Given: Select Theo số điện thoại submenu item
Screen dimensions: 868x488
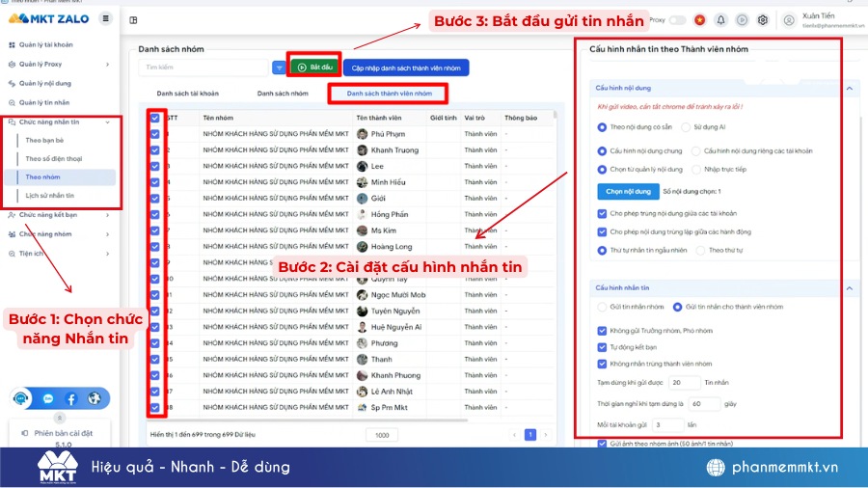Looking at the screenshot, I should pos(54,159).
